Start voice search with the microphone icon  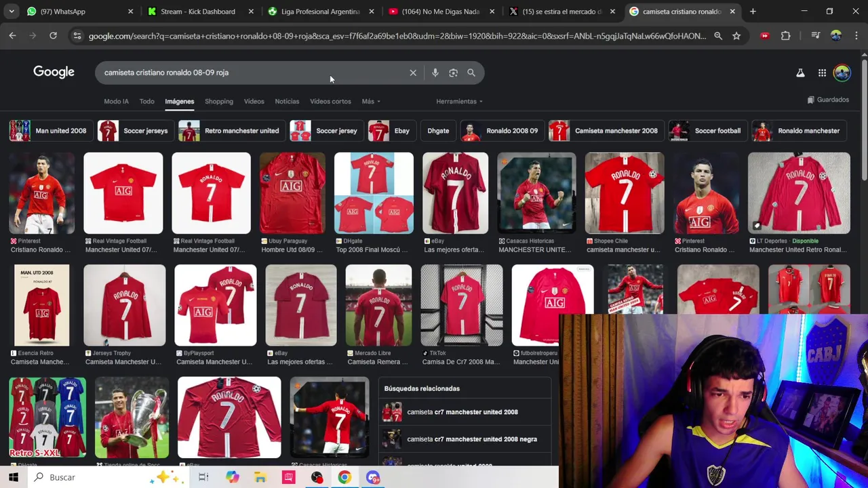click(435, 73)
